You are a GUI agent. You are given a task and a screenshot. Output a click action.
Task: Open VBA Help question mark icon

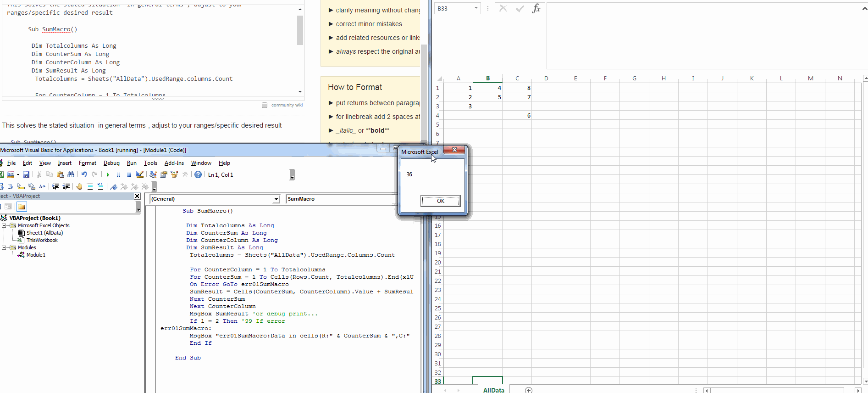tap(198, 174)
